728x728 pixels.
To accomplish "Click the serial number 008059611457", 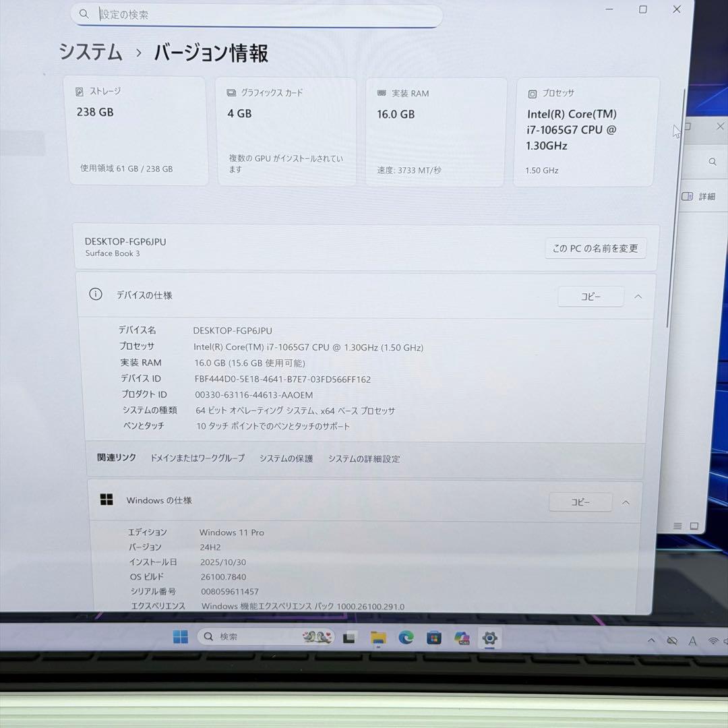I will pos(230,592).
